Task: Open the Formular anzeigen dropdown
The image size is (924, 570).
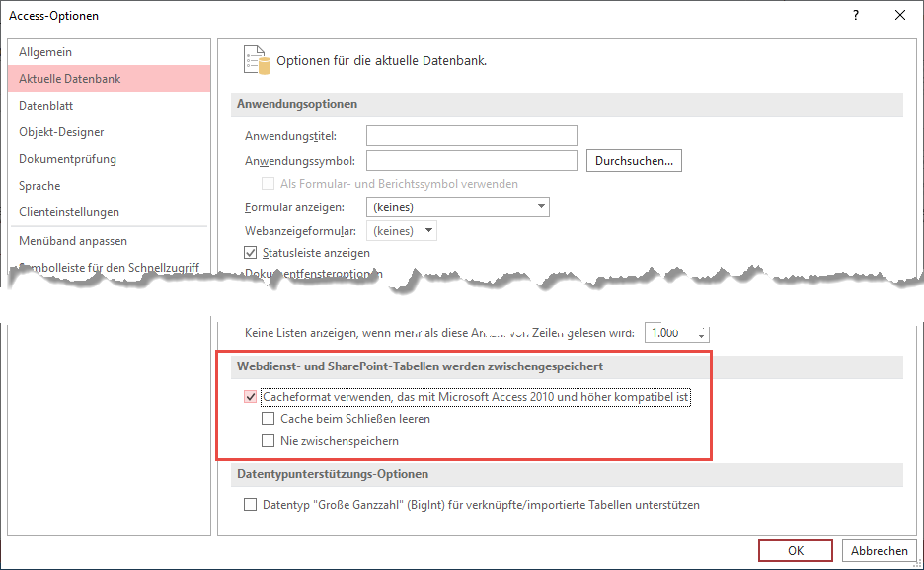Action: click(540, 207)
